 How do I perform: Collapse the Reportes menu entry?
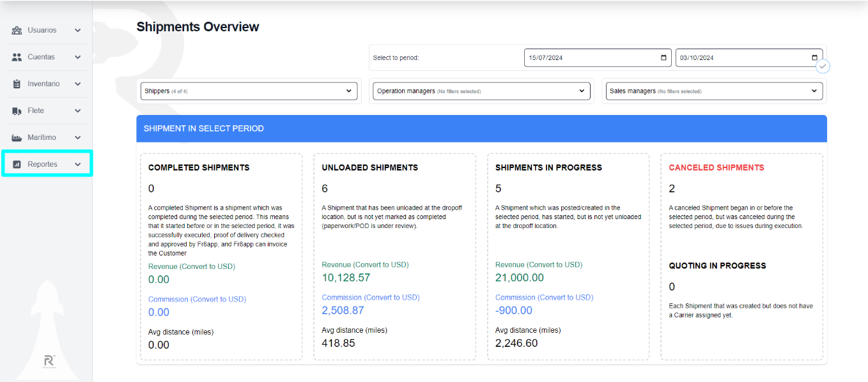(x=77, y=164)
